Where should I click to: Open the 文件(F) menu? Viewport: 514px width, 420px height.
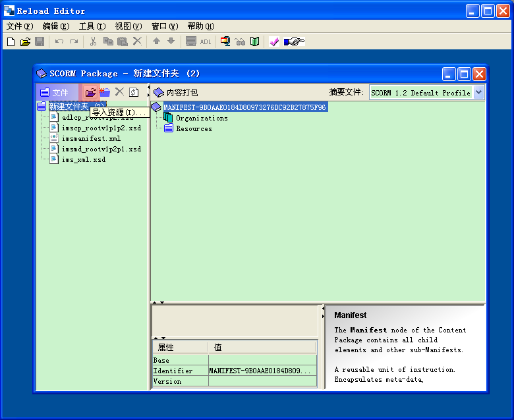[x=20, y=26]
